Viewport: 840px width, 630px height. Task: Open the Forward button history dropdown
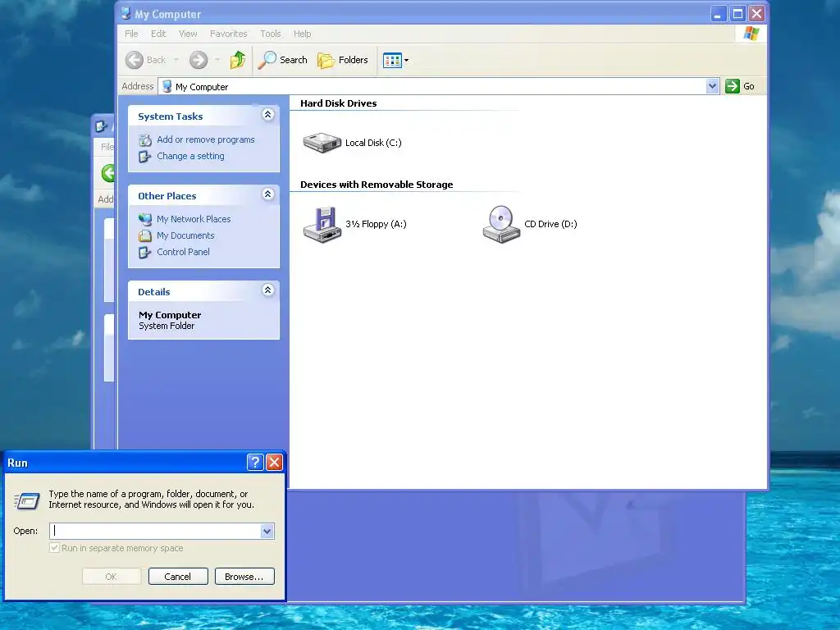(217, 60)
